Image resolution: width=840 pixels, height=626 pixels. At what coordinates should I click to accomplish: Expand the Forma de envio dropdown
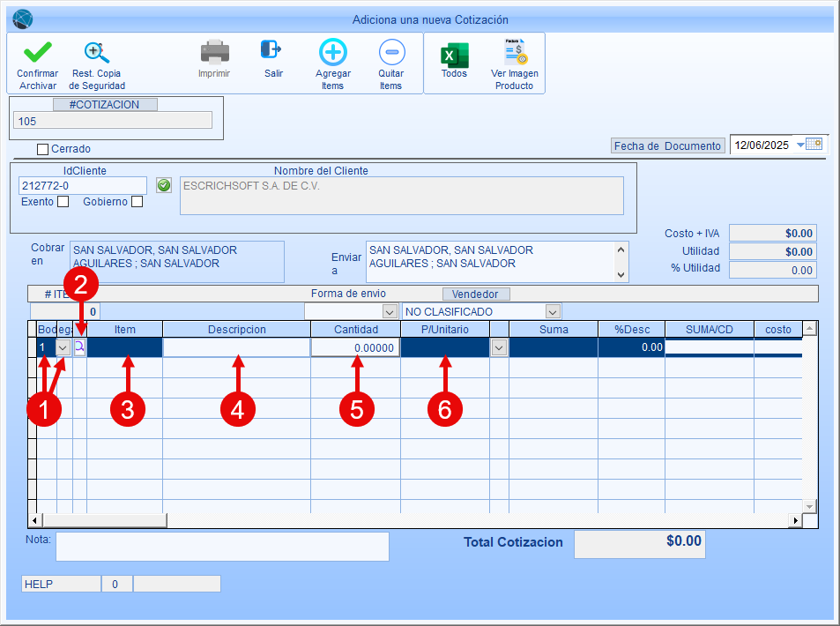coord(390,311)
